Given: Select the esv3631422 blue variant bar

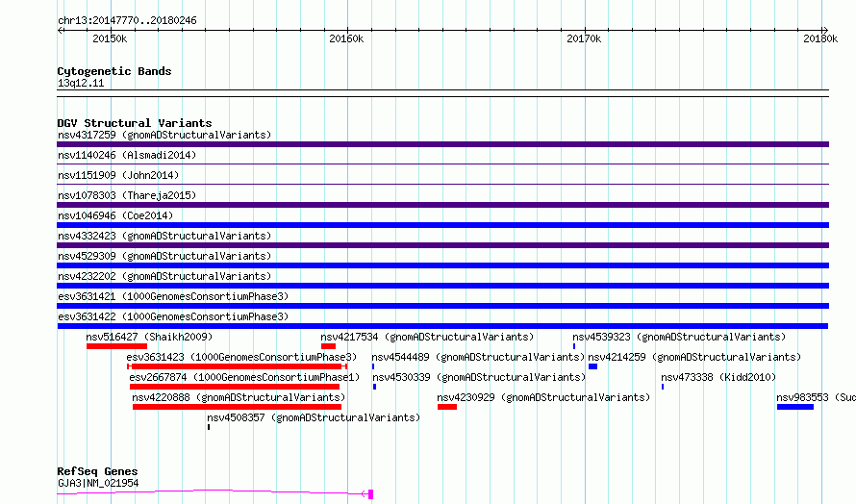Looking at the screenshot, I should 442,326.
